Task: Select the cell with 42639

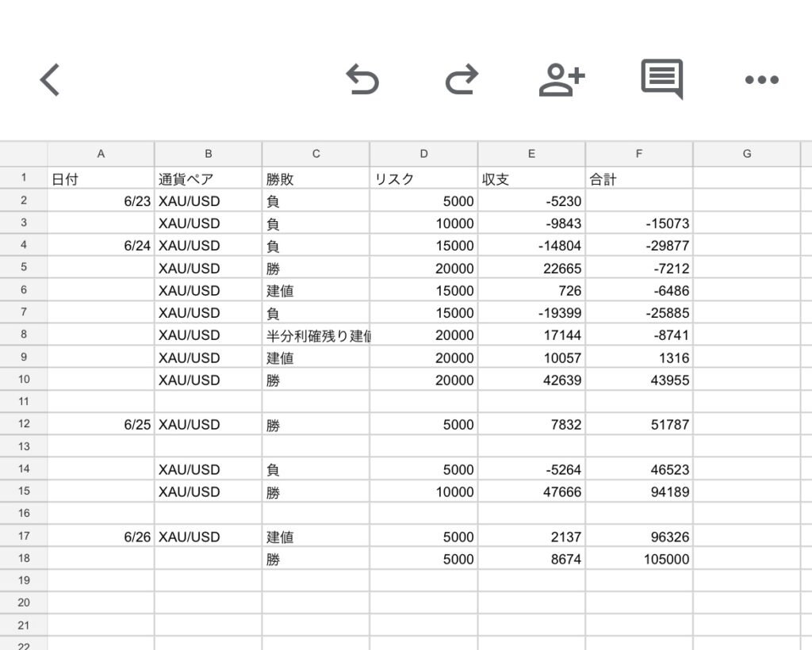Action: (x=531, y=380)
